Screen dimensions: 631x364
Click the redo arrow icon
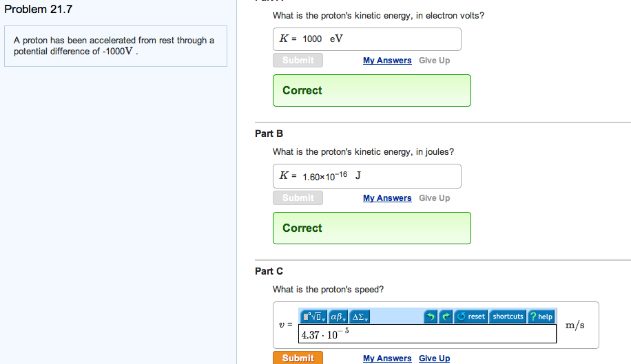[444, 317]
